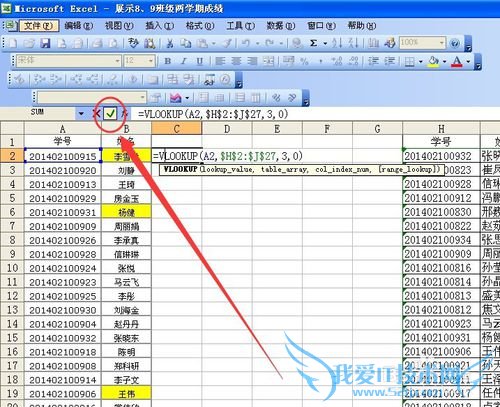The width and height of the screenshot is (500, 407).
Task: Click the Format Painter brush icon
Action: [228, 43]
